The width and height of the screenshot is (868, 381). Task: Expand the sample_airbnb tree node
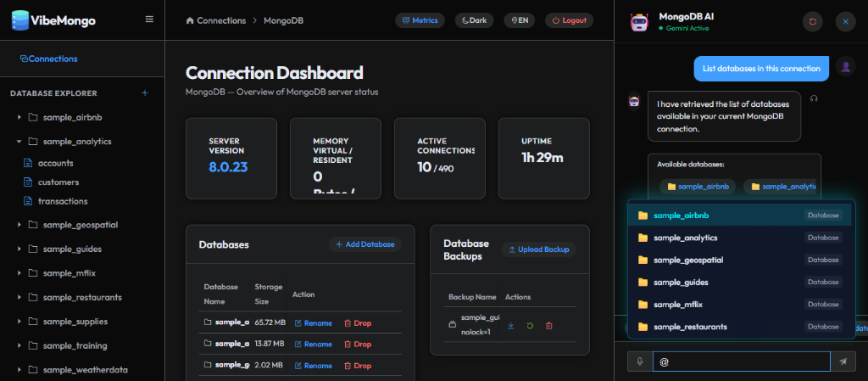19,117
